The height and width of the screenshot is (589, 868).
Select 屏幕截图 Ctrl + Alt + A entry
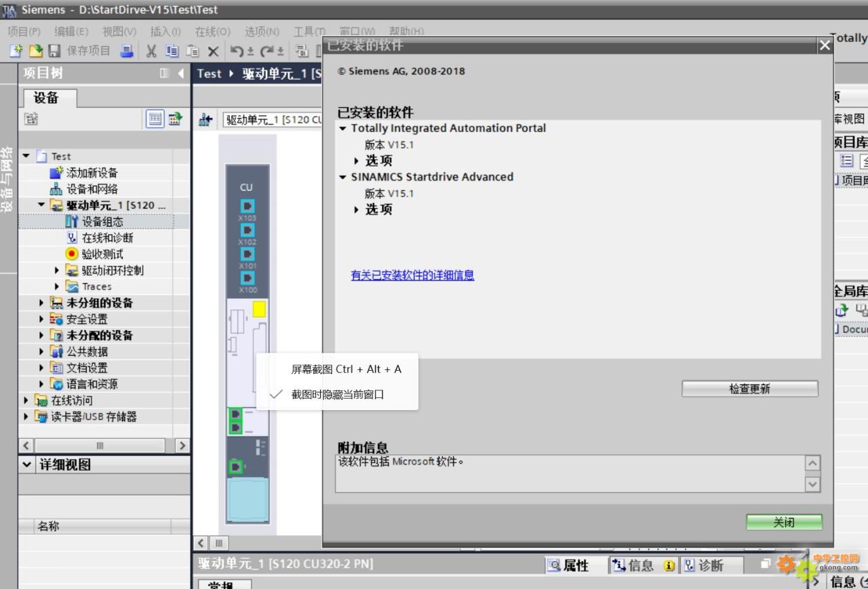347,369
